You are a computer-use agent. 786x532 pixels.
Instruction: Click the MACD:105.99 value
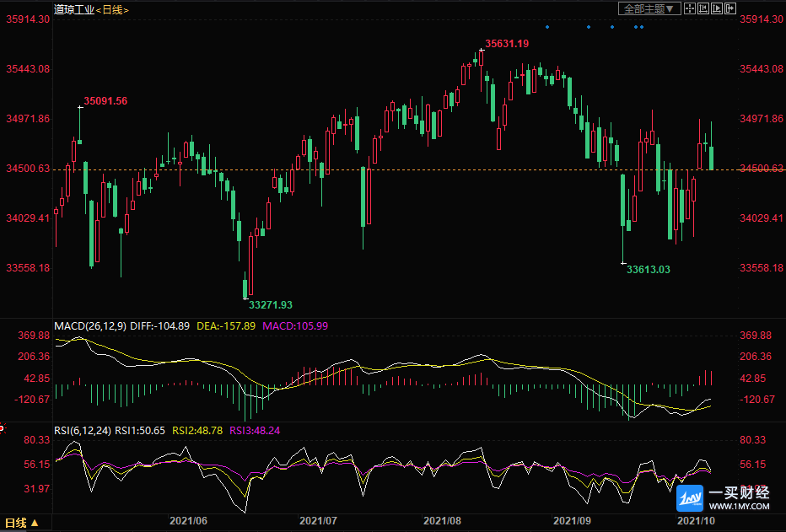(x=295, y=326)
